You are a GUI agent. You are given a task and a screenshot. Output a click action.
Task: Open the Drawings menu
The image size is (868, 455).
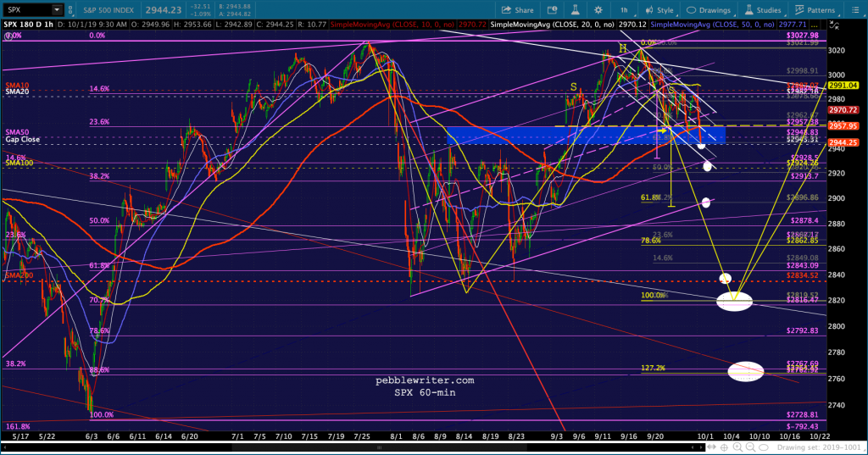tap(709, 10)
